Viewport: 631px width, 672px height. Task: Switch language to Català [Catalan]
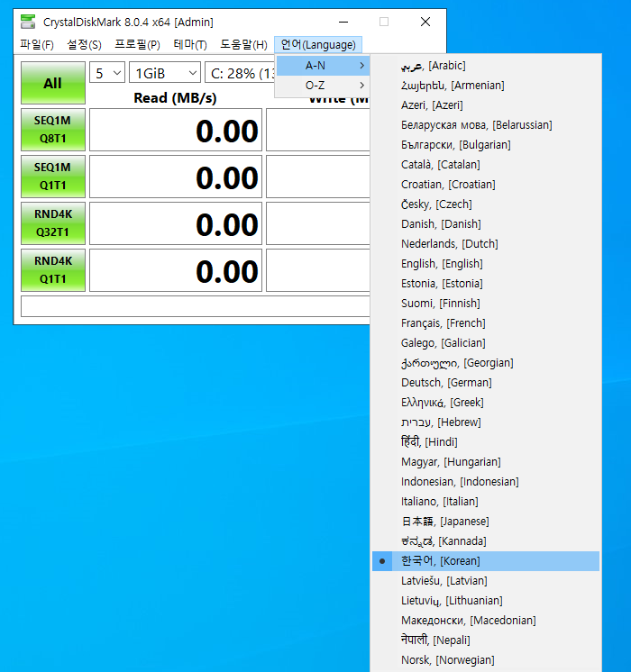coord(486,165)
